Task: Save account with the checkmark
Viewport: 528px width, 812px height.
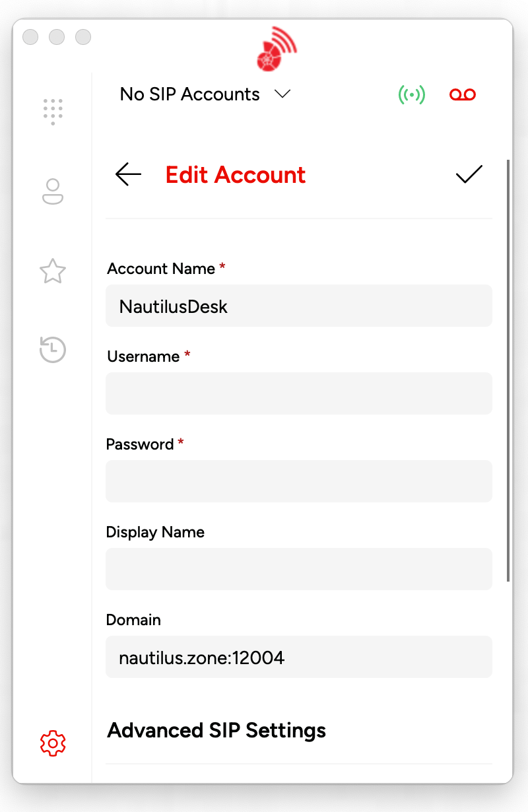Action: tap(469, 174)
